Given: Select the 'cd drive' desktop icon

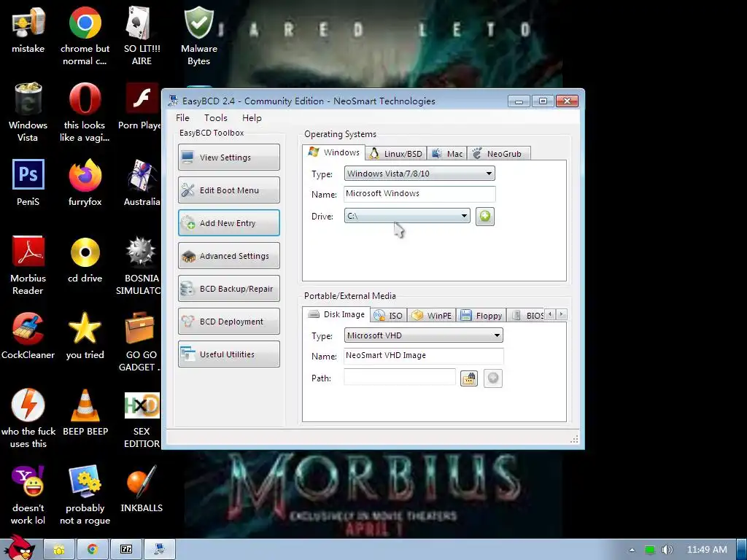Looking at the screenshot, I should point(85,260).
